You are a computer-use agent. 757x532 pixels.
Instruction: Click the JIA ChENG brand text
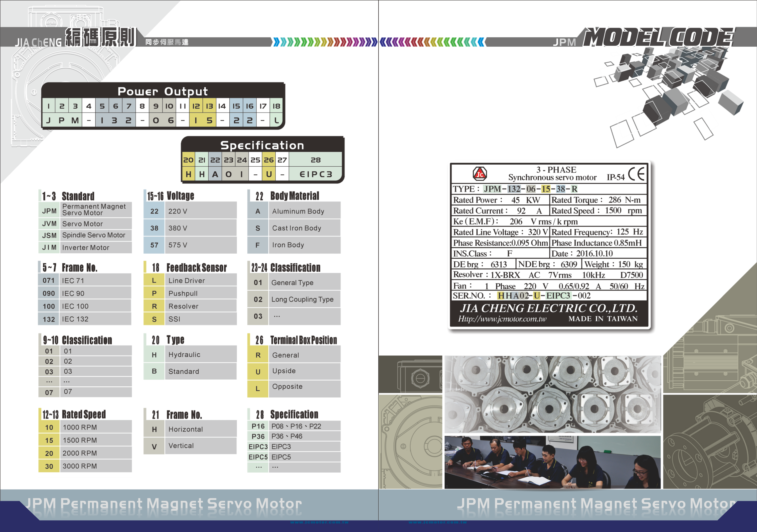point(38,42)
